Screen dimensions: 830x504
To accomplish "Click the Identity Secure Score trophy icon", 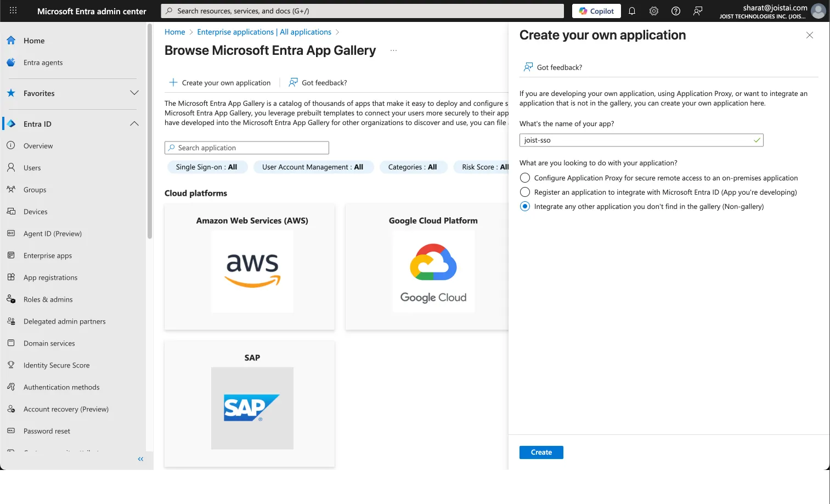I will 11,365.
